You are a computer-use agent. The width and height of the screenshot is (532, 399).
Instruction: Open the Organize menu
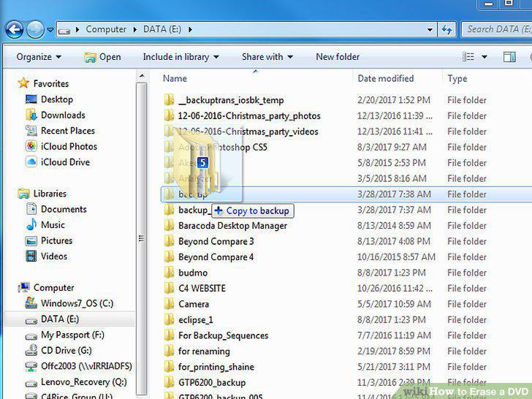tap(39, 57)
